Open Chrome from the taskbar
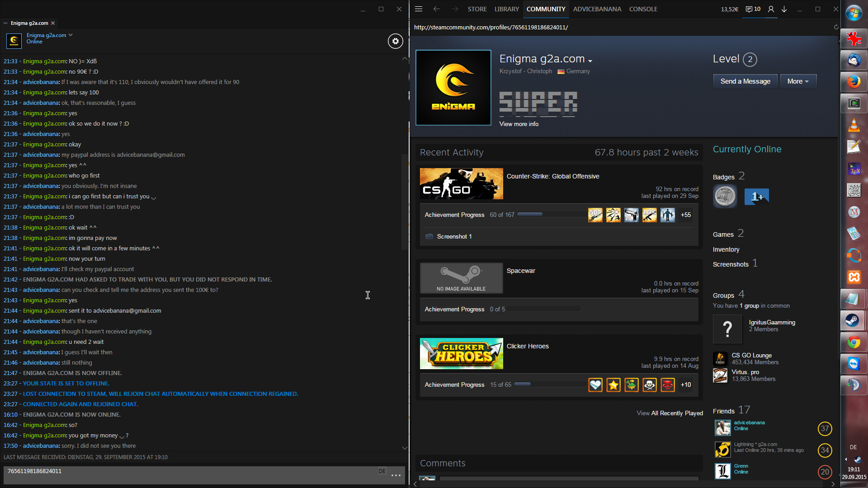868x488 pixels. coord(854,343)
